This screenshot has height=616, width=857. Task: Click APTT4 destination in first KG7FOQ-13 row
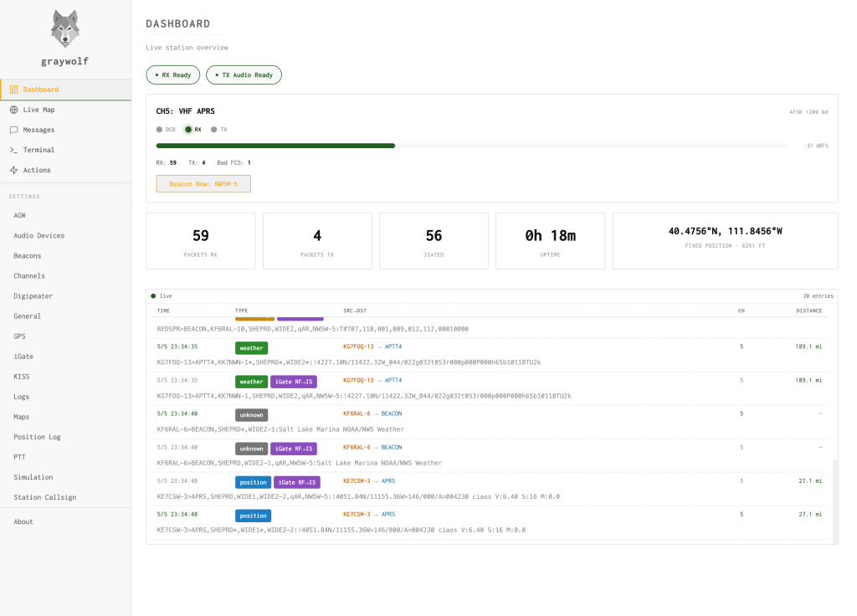coord(393,346)
